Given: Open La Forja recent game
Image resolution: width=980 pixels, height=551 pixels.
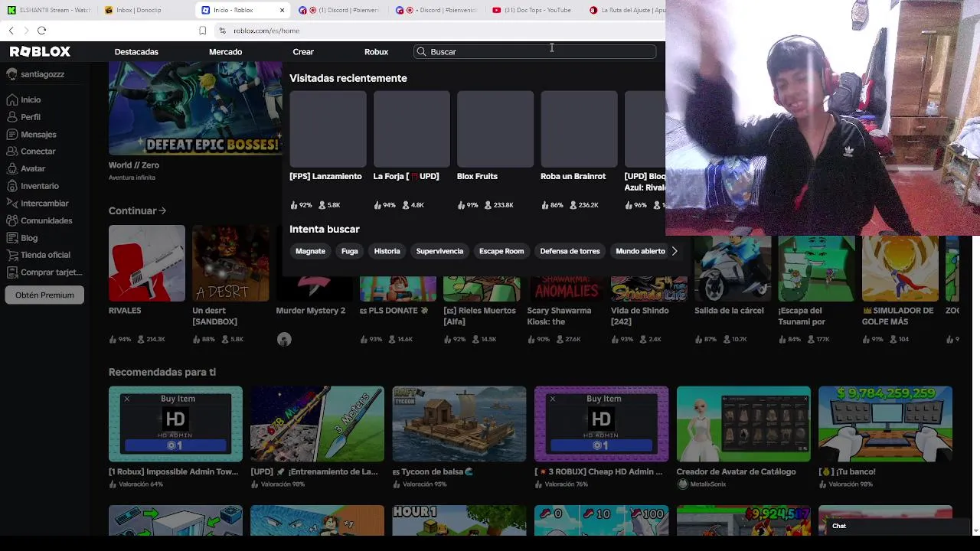Looking at the screenshot, I should click(411, 129).
